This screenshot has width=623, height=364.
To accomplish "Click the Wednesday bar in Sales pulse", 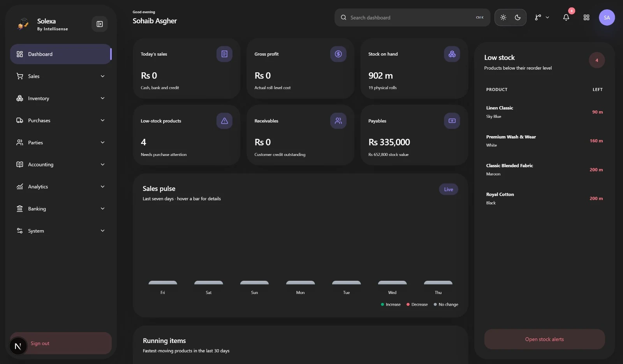I will [x=392, y=283].
